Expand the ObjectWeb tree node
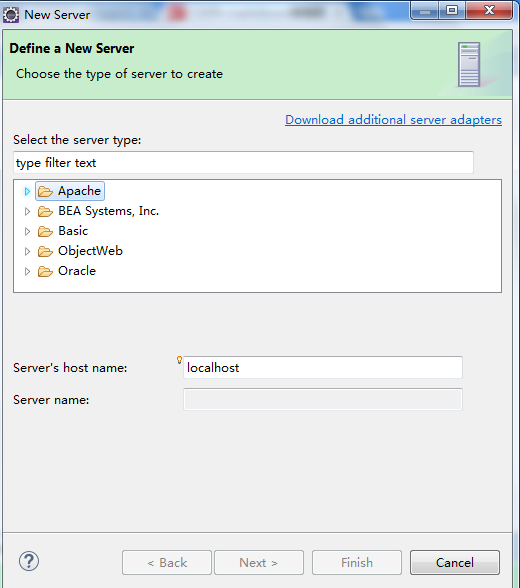The image size is (520, 588). (27, 251)
